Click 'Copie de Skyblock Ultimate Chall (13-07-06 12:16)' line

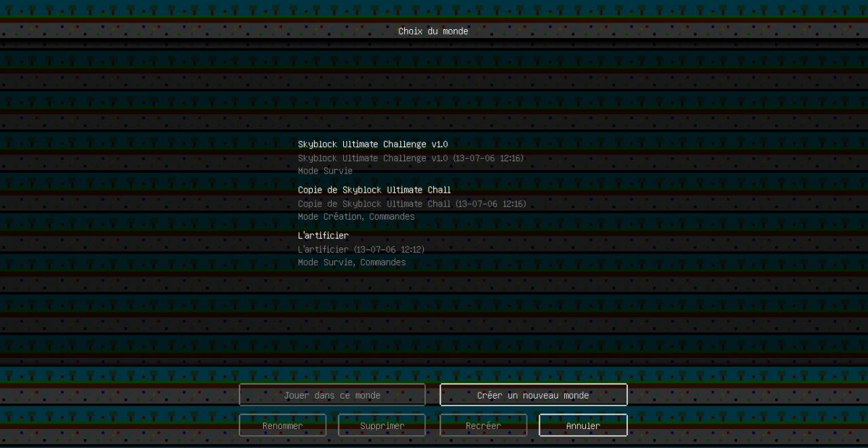coord(412,203)
